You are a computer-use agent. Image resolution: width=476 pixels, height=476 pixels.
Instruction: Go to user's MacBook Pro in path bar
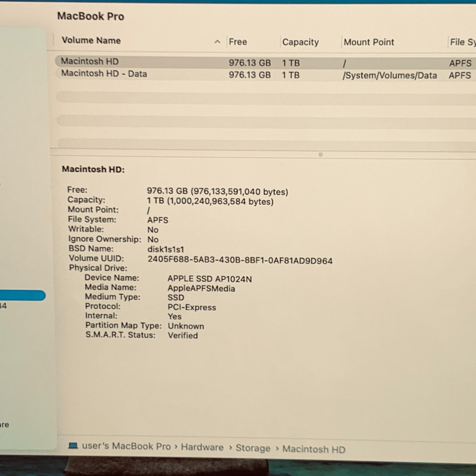[x=126, y=446]
